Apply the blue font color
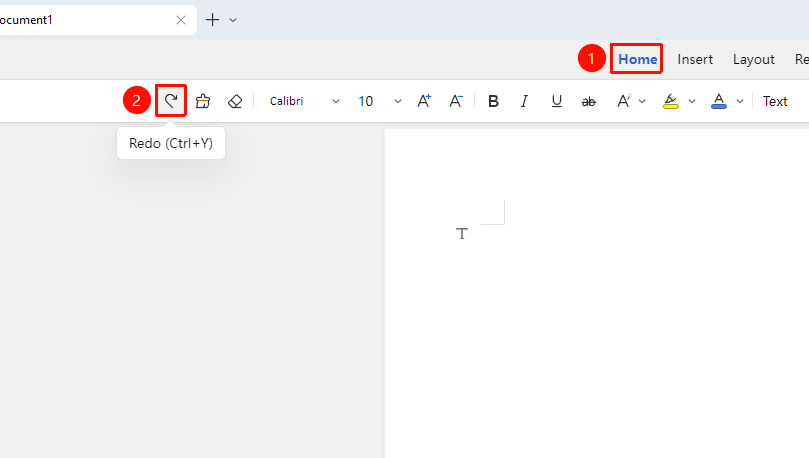This screenshot has width=809, height=458. point(719,101)
